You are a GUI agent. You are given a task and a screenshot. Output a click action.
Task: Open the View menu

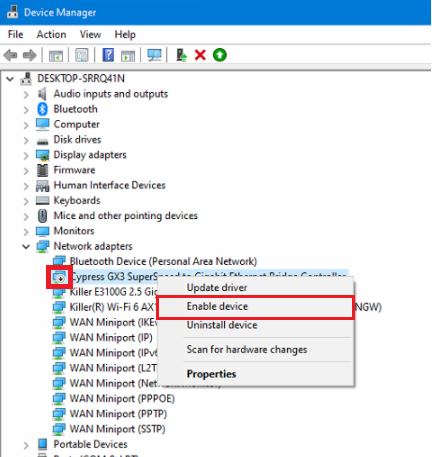[x=90, y=34]
